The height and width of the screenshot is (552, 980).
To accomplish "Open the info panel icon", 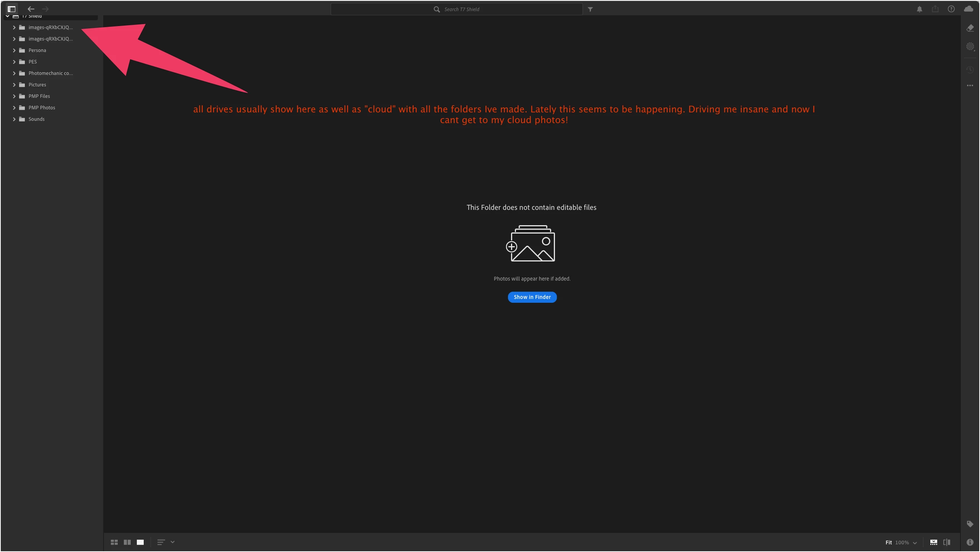I will click(970, 542).
